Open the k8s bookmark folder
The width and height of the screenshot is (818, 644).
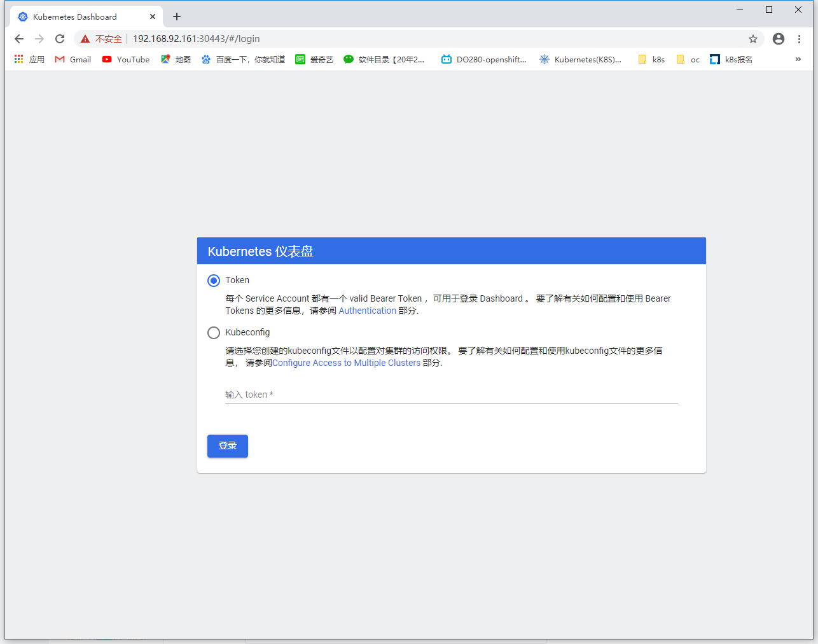(651, 59)
